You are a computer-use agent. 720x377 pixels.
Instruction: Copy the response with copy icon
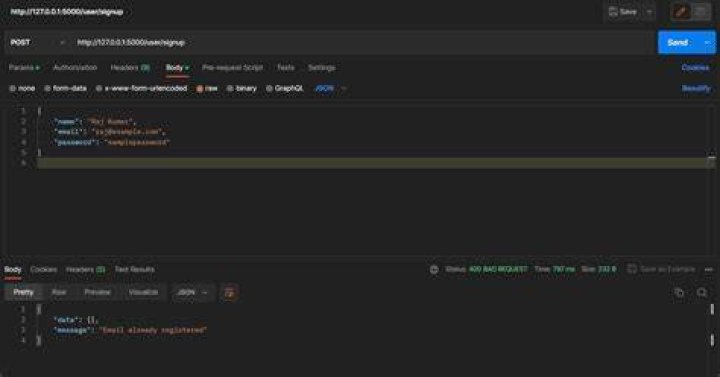coord(679,293)
